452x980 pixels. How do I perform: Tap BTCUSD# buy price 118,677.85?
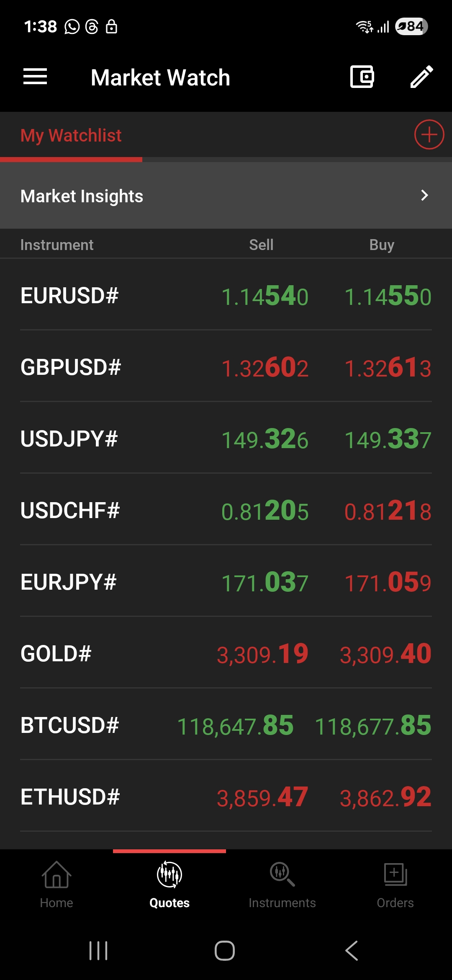click(373, 726)
